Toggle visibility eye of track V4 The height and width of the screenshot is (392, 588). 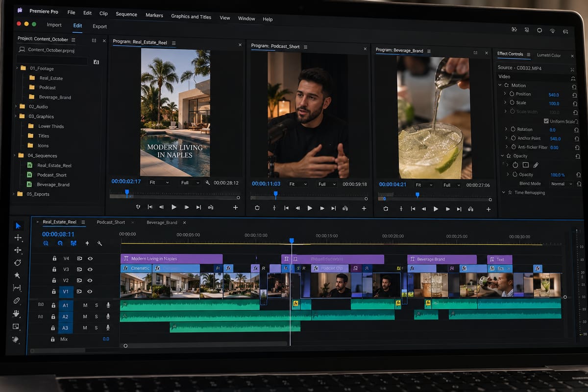click(90, 258)
